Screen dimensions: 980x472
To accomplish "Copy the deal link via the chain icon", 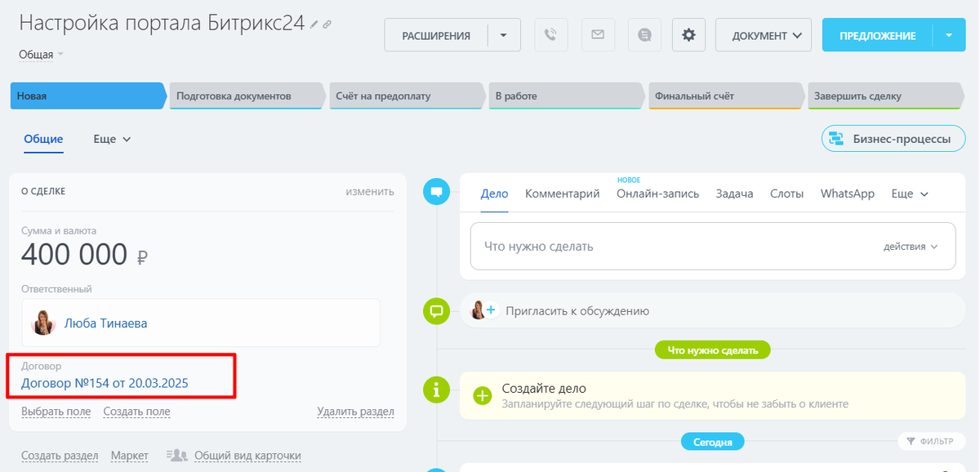I will (x=327, y=24).
